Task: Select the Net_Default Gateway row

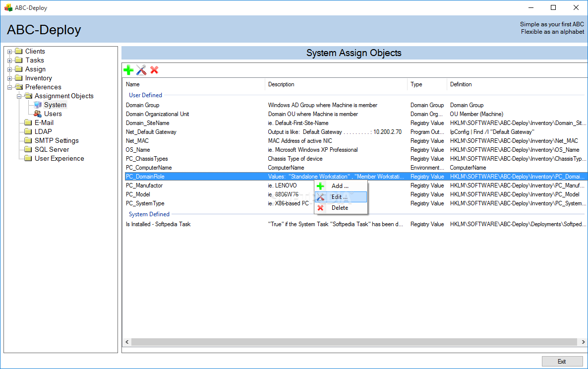Action: click(355, 132)
